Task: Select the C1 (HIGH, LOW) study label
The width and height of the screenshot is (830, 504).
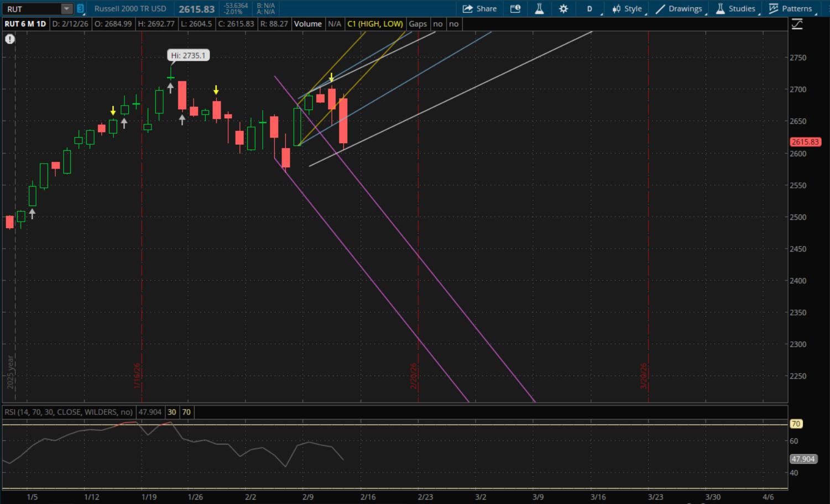Action: tap(375, 24)
